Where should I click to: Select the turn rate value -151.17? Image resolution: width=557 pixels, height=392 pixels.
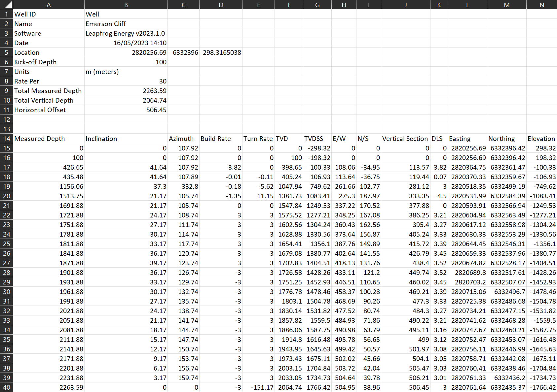pos(258,387)
